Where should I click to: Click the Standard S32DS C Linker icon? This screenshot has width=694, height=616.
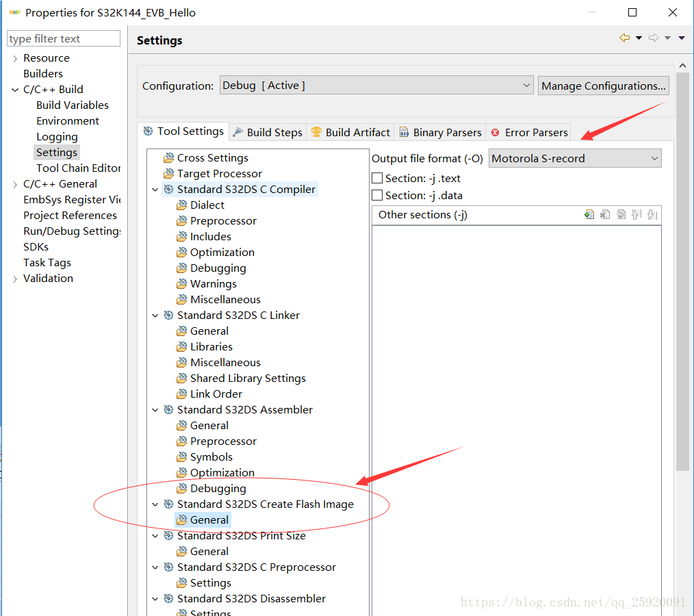(168, 315)
